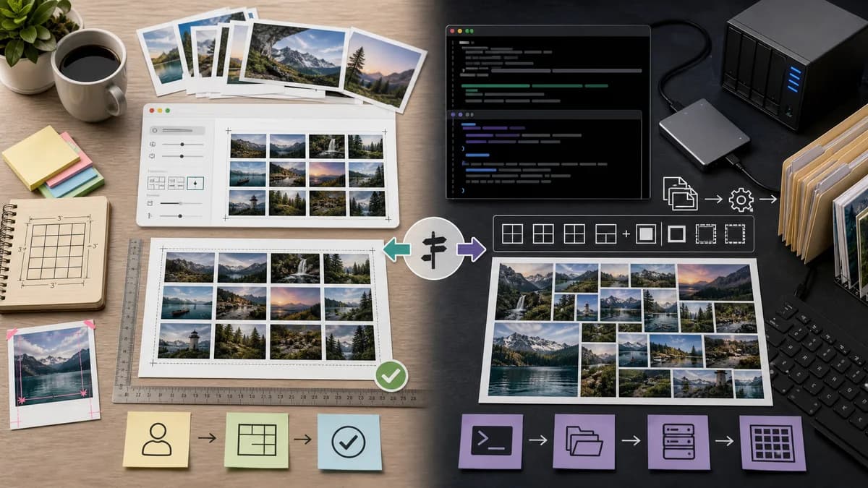Click the signpost icon between the two halves
The width and height of the screenshot is (868, 488).
(x=434, y=249)
